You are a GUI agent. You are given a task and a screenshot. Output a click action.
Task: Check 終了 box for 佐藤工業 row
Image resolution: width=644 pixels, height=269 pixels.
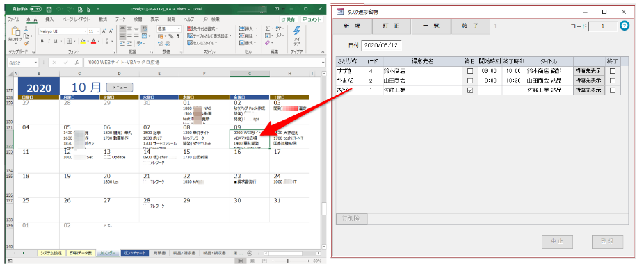(x=613, y=90)
